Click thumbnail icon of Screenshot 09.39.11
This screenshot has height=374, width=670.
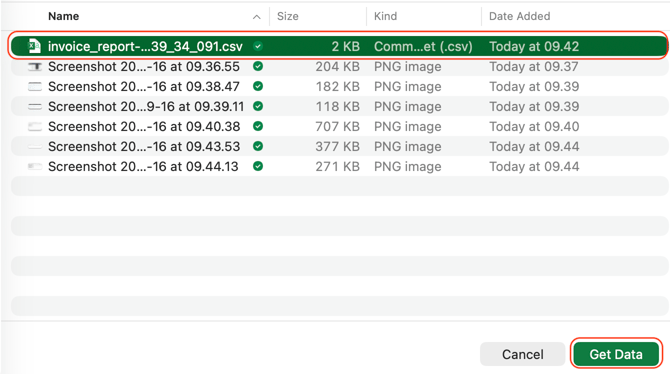point(35,106)
